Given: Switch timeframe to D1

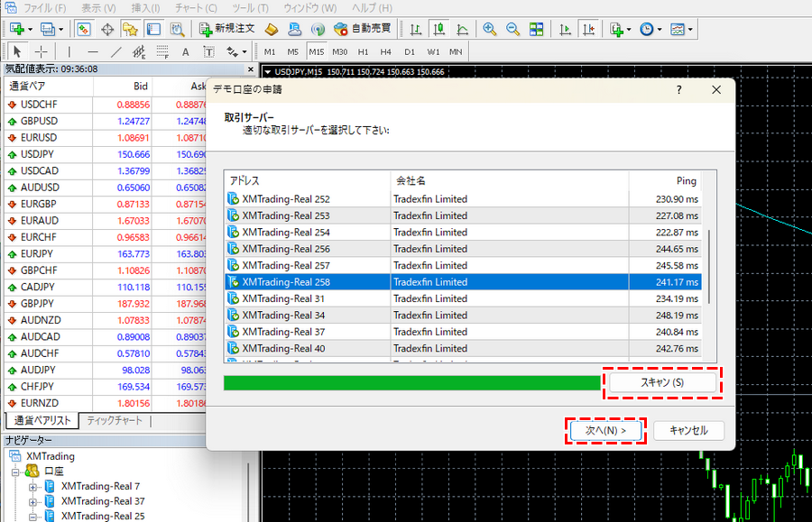Looking at the screenshot, I should point(410,51).
